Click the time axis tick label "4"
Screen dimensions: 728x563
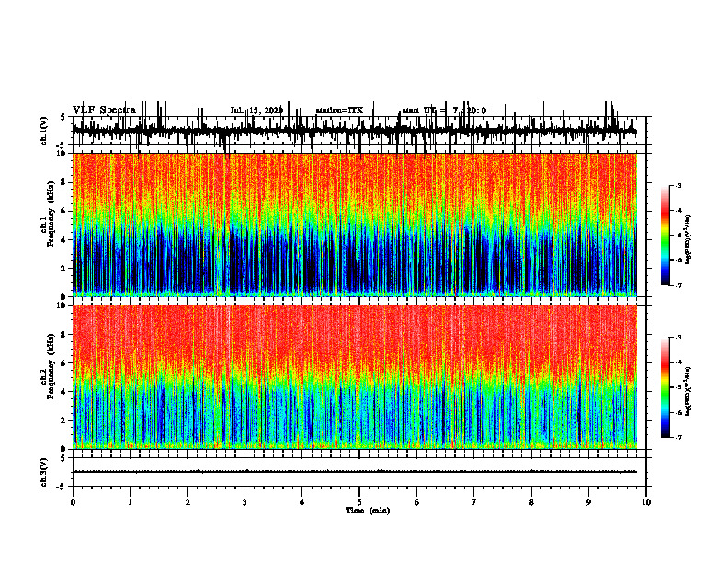pyautogui.click(x=302, y=502)
